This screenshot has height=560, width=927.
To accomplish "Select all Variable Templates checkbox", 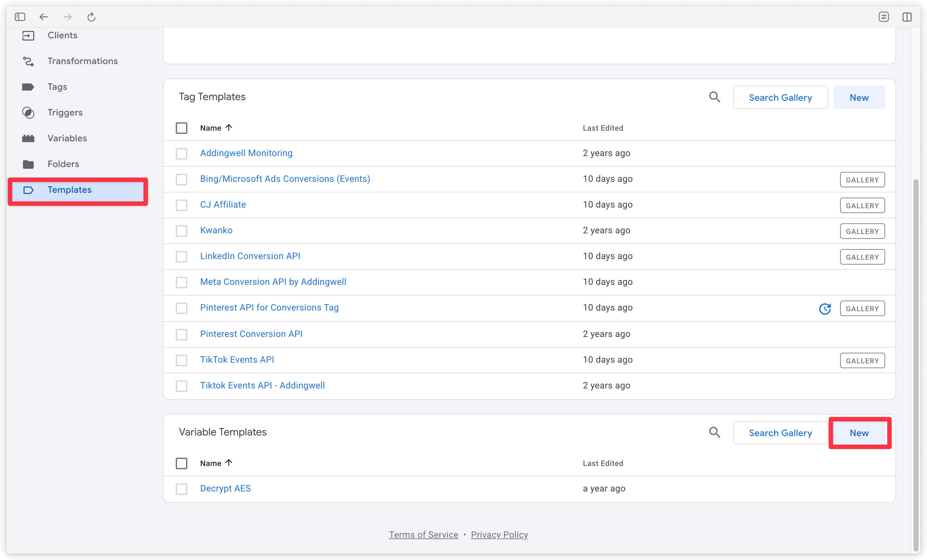I will 181,463.
